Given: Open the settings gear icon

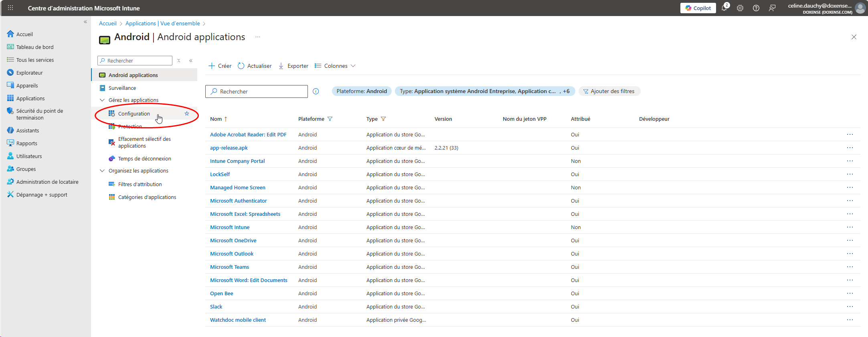Looking at the screenshot, I should point(740,8).
